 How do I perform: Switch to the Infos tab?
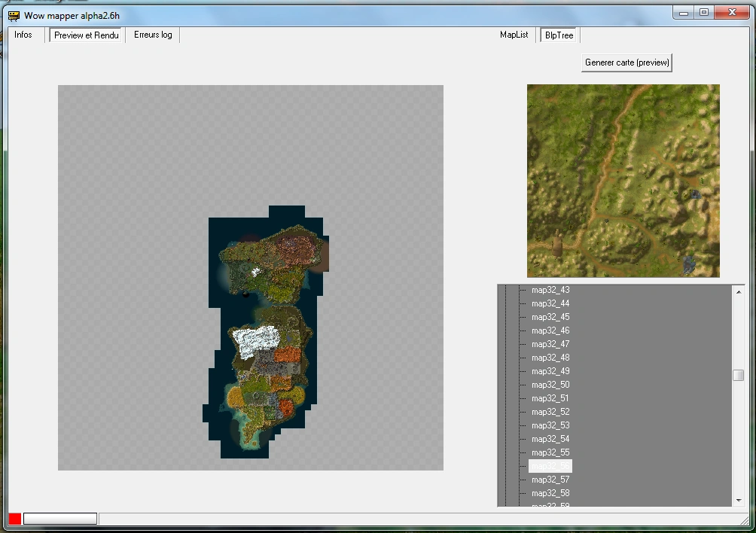point(23,35)
